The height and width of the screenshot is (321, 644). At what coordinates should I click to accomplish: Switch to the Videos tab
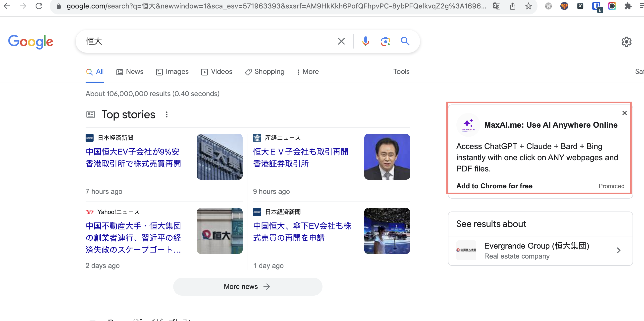pyautogui.click(x=217, y=72)
